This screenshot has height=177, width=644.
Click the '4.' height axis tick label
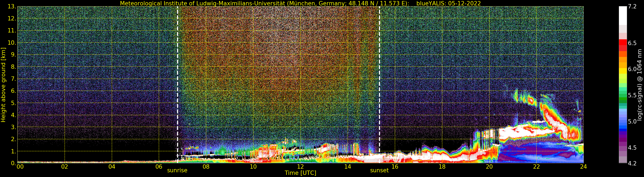coord(13,115)
